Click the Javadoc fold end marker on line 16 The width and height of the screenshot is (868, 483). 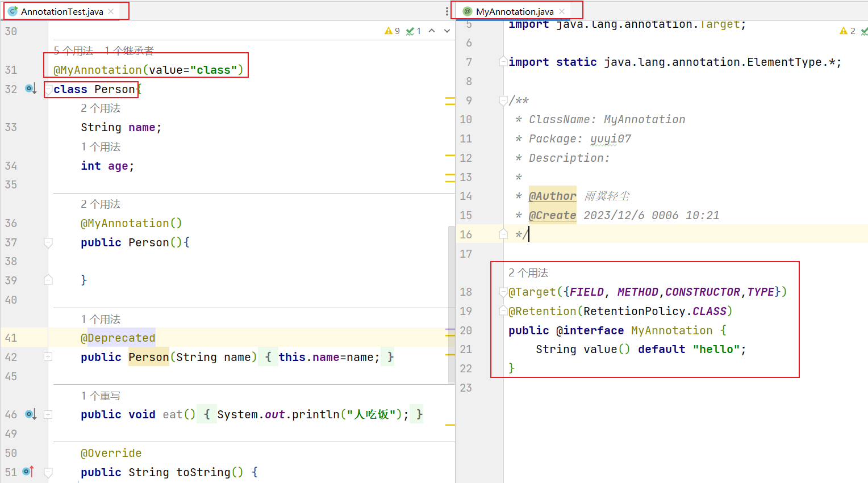[503, 234]
